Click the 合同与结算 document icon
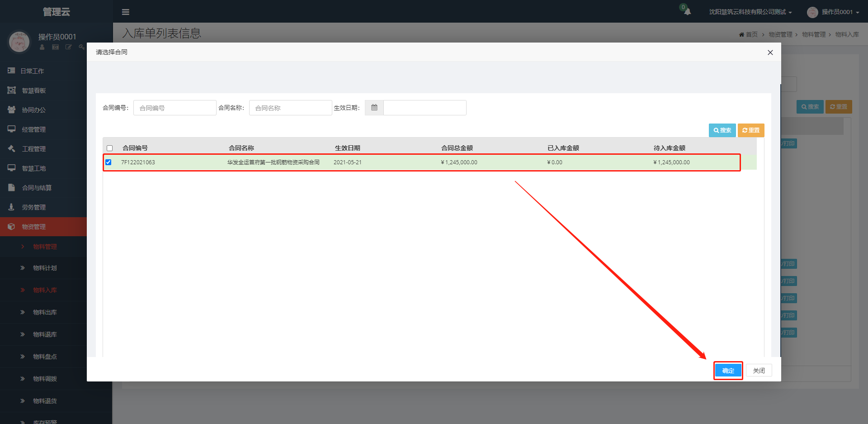This screenshot has height=424, width=868. point(11,187)
